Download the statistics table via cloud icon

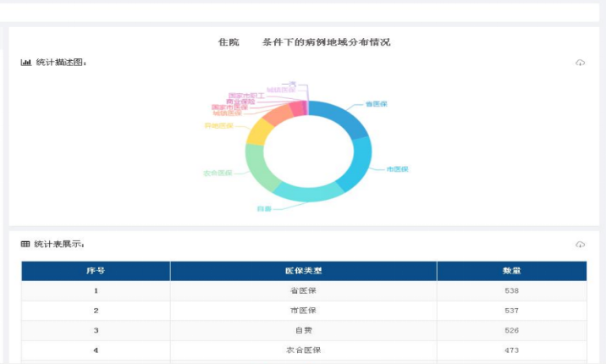580,244
